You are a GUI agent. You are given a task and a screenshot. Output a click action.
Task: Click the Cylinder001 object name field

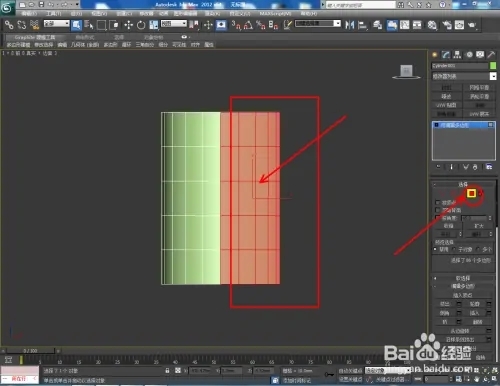point(459,66)
